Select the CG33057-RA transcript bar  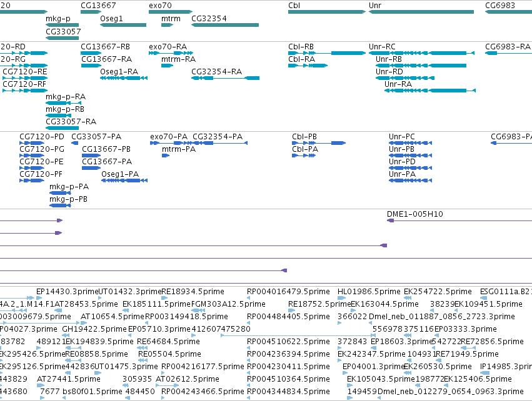pyautogui.click(x=62, y=128)
